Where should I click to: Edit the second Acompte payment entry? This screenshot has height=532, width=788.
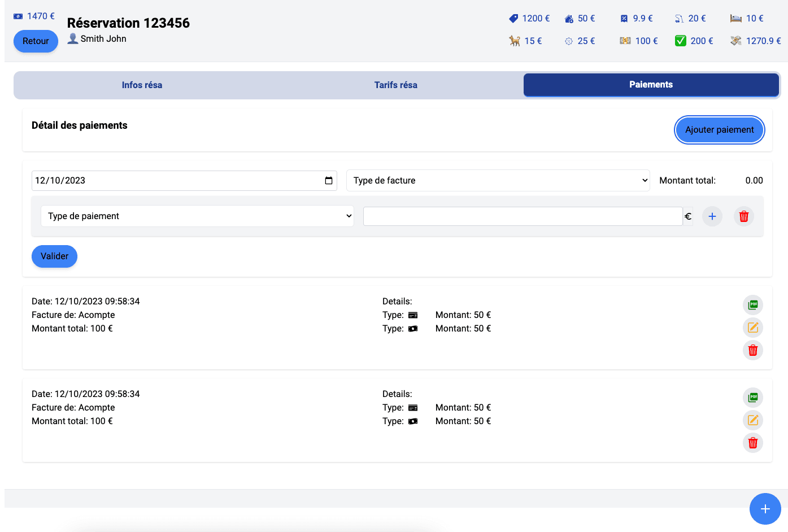click(x=753, y=420)
